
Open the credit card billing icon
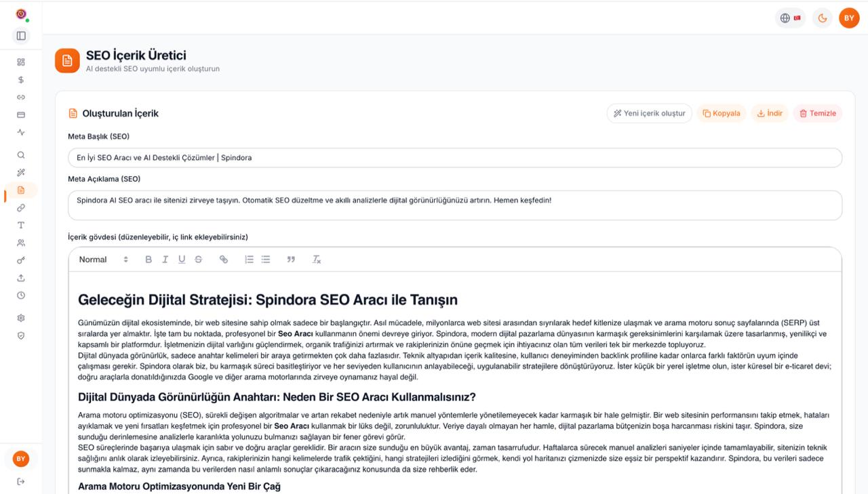click(21, 115)
